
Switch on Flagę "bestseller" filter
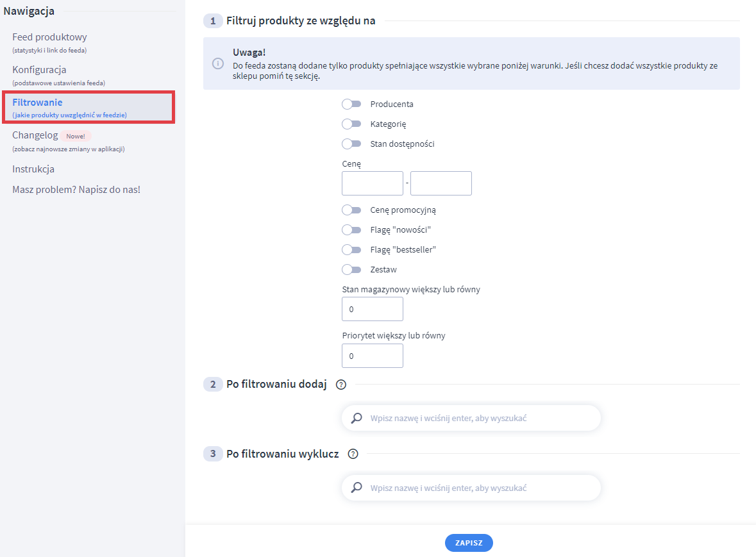pos(351,249)
